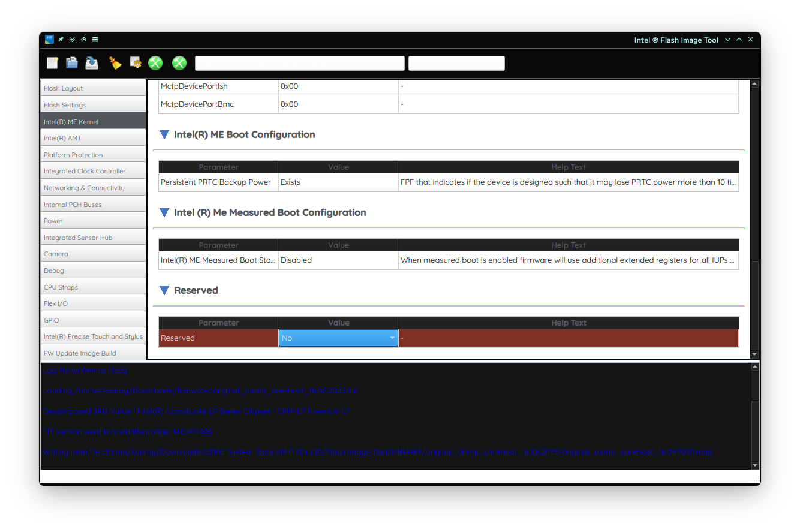Click MctpDevicePortIsh value 0x00
This screenshot has height=532, width=800.
338,86
